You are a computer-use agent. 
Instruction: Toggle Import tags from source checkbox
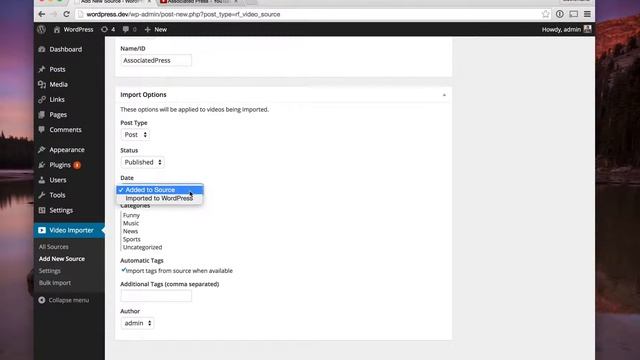coord(123,270)
